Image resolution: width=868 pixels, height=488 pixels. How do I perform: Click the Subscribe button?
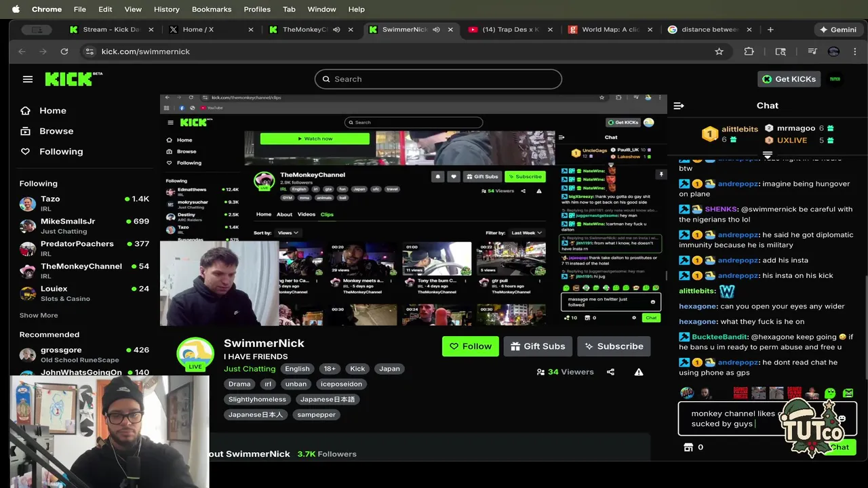pyautogui.click(x=614, y=346)
